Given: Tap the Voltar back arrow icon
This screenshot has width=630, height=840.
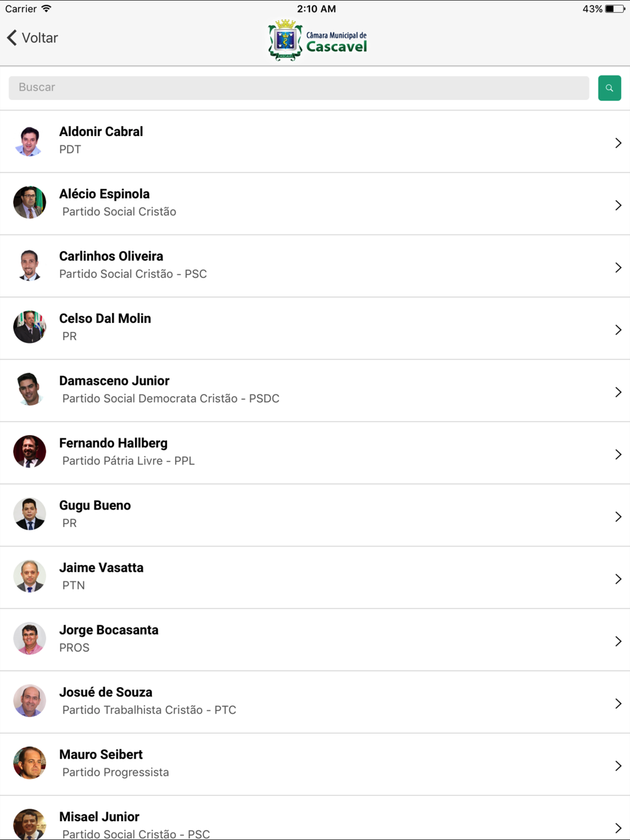Looking at the screenshot, I should pyautogui.click(x=12, y=38).
